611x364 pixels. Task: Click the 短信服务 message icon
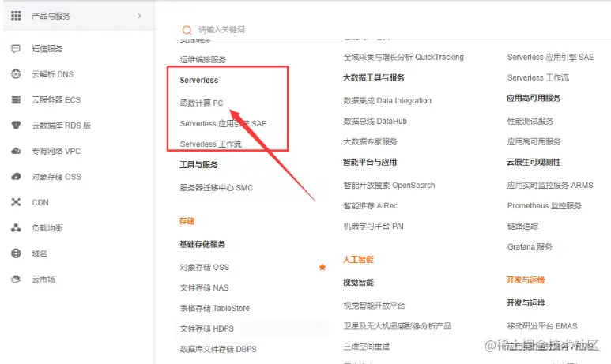pos(16,49)
